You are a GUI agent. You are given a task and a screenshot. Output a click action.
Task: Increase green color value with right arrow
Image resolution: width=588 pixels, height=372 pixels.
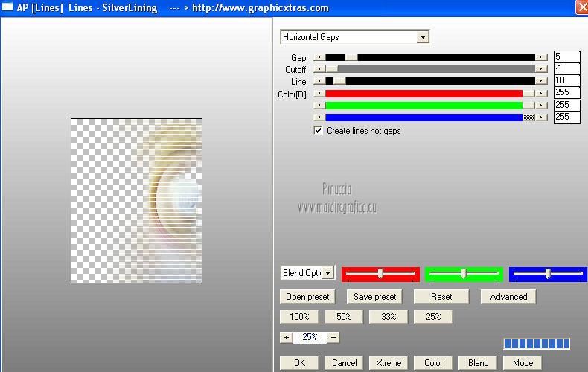(541, 106)
